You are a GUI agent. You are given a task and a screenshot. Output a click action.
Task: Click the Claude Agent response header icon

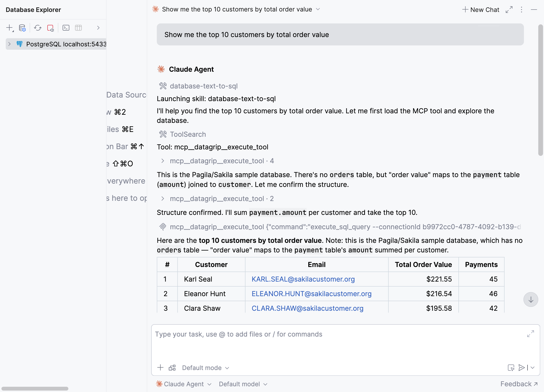pyautogui.click(x=161, y=69)
